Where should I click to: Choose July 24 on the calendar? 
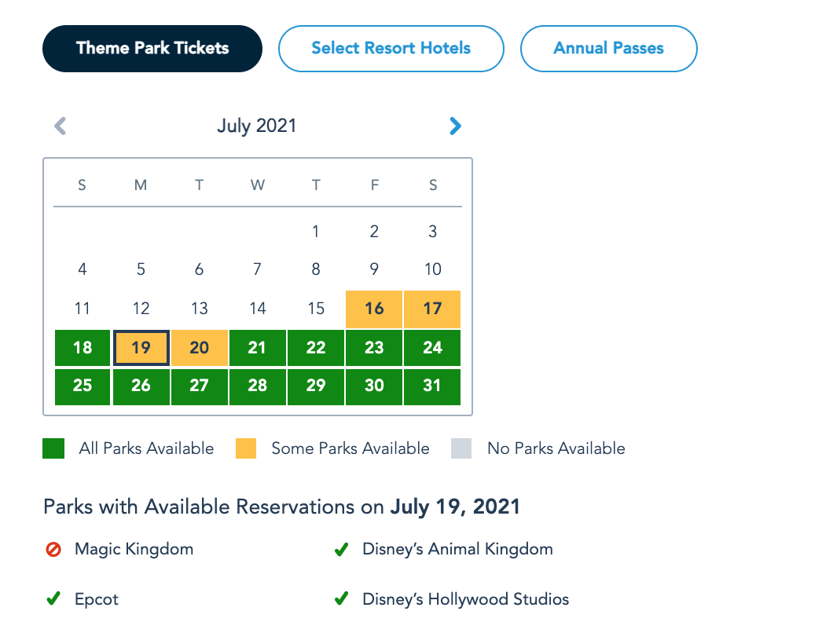(x=432, y=347)
